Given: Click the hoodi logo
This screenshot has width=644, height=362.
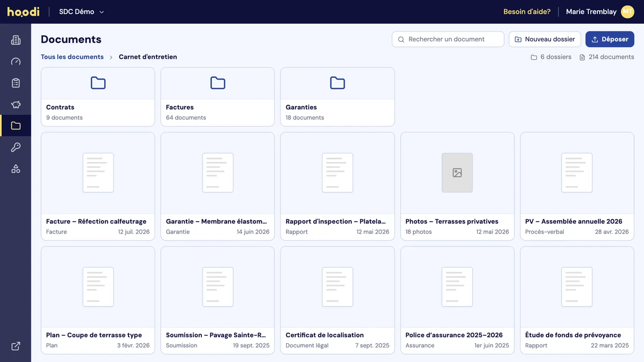Looking at the screenshot, I should tap(24, 12).
